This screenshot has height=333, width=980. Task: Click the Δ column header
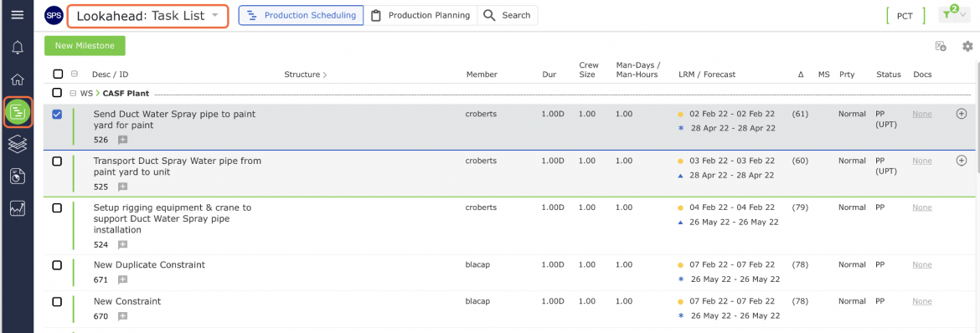pos(801,74)
